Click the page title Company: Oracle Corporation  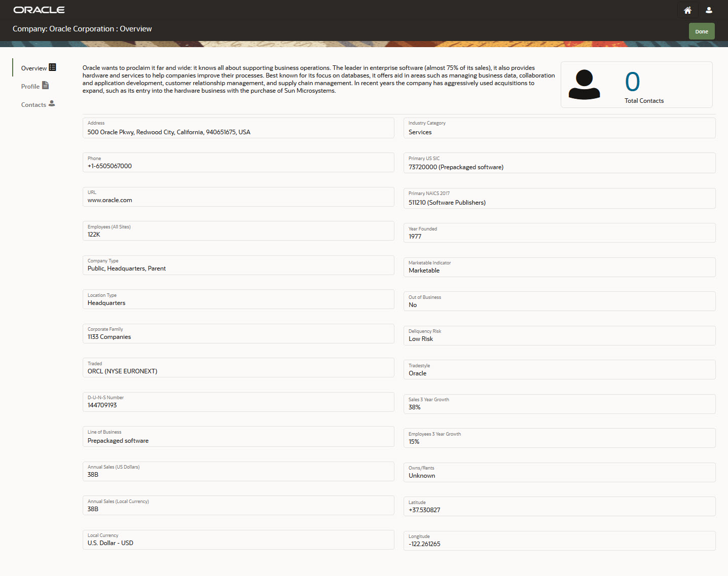point(82,29)
